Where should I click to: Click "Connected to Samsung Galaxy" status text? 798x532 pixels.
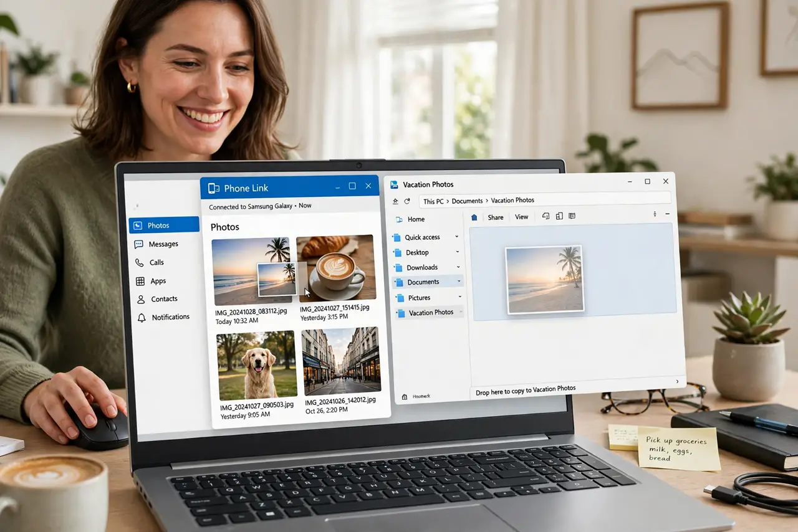(x=250, y=206)
